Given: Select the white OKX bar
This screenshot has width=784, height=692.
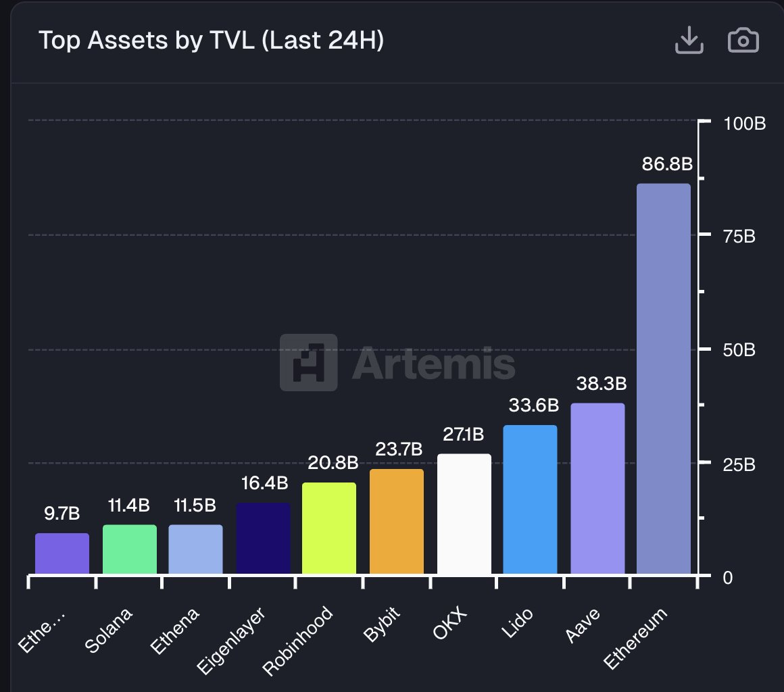Looking at the screenshot, I should pos(464,514).
